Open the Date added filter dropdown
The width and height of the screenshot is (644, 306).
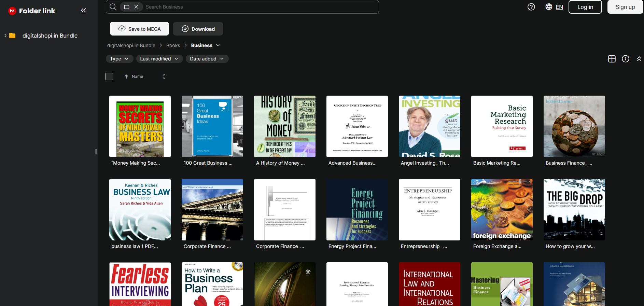(207, 59)
